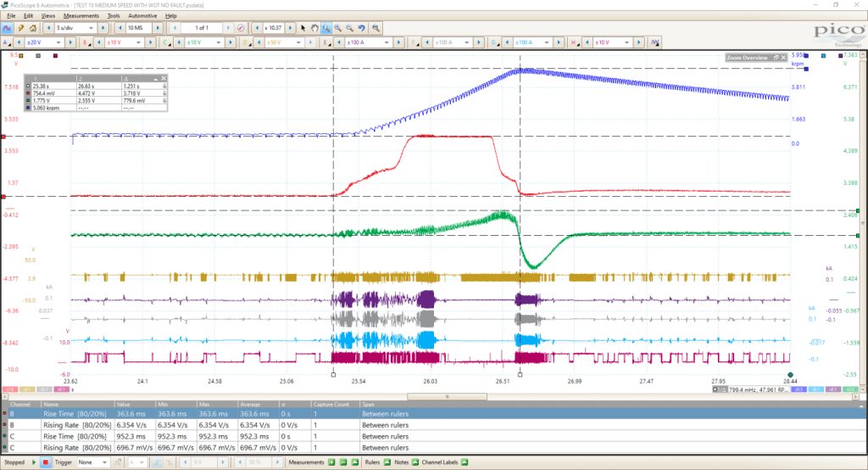This screenshot has height=470, width=868.
Task: Select the hand pan tool
Action: (x=314, y=28)
